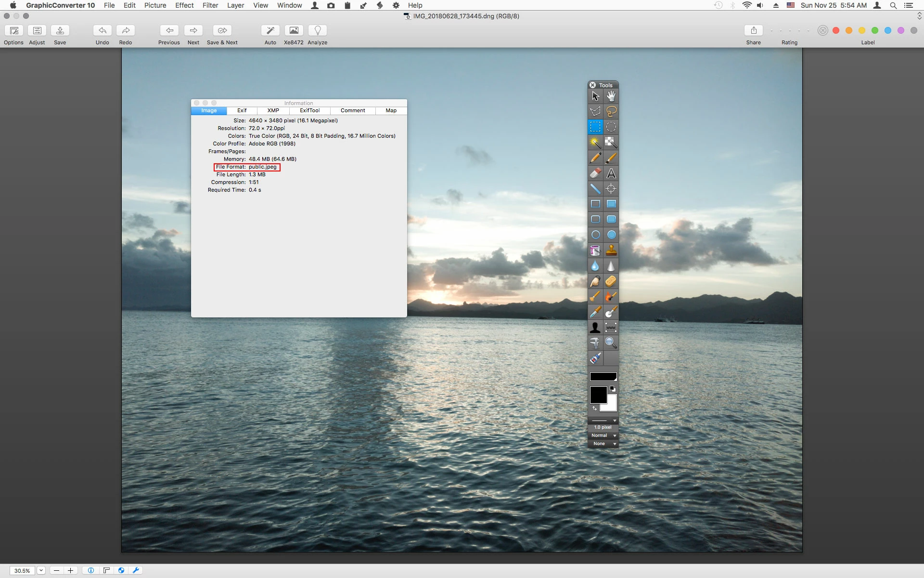Viewport: 924px width, 578px height.
Task: Select the Magic Wand tool
Action: (x=595, y=142)
